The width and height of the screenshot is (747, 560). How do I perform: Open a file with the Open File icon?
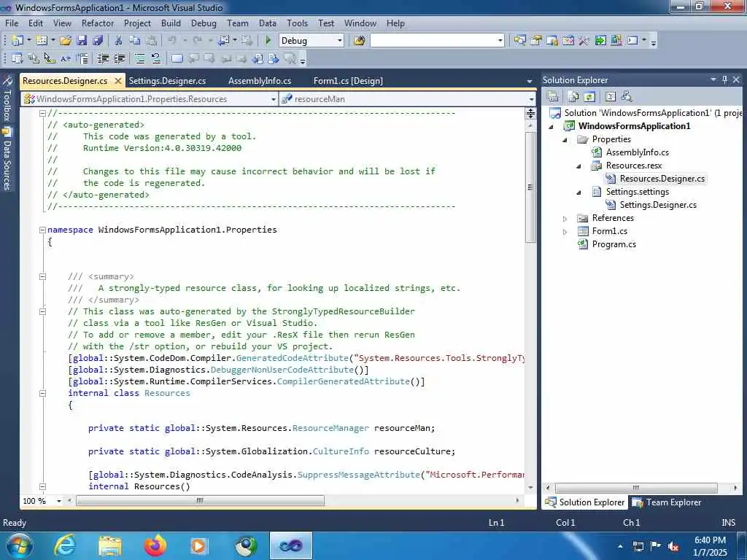65,41
